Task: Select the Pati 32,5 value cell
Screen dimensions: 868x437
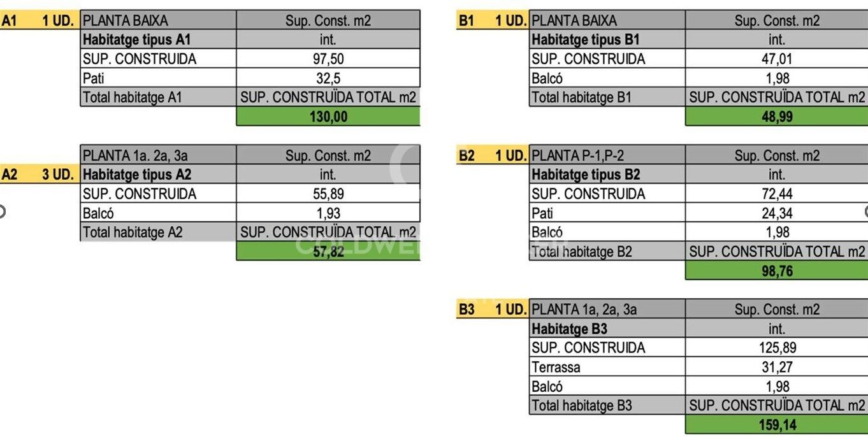Action: 328,78
